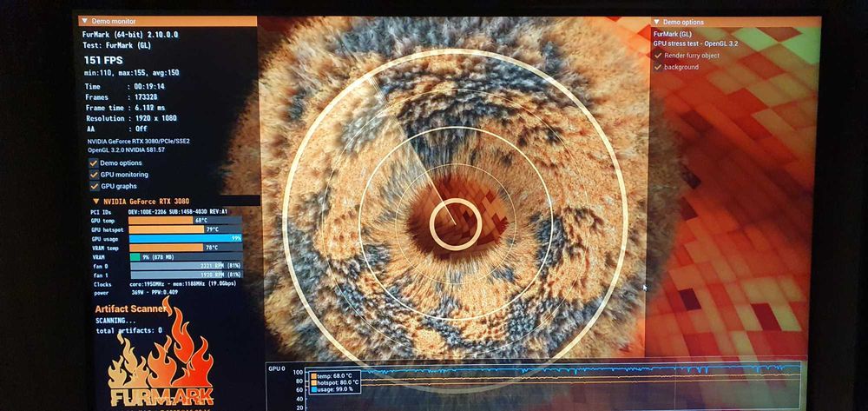Click the Resolution 1920 x 1080 row
868x411 pixels.
point(131,118)
